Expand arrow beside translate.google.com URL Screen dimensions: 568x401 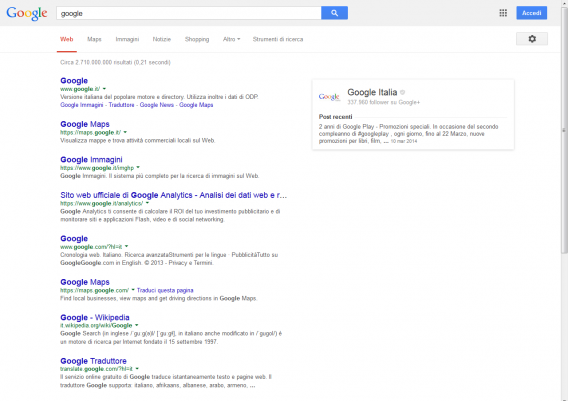(137, 369)
